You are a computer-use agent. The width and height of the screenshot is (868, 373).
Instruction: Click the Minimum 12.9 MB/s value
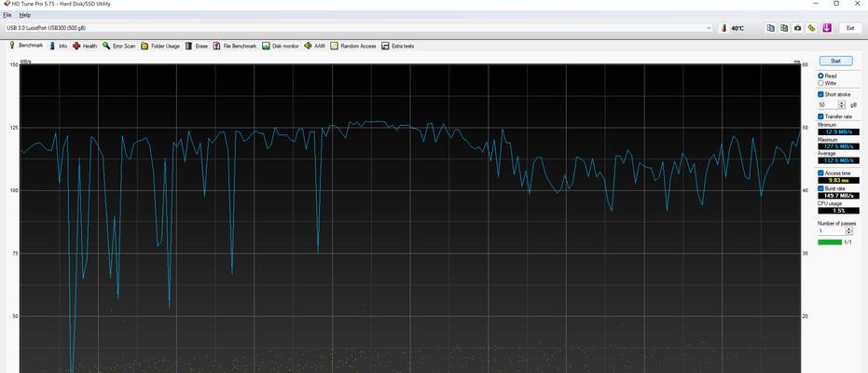(x=839, y=132)
